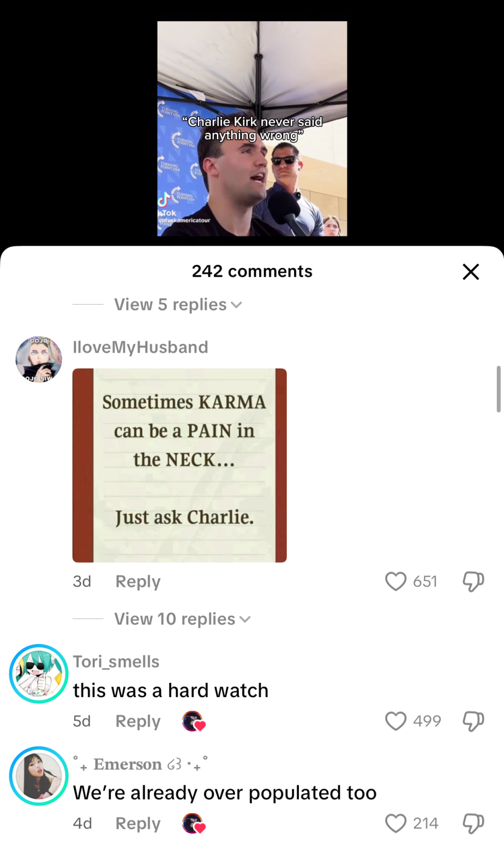Screen dimensions: 504x846
Task: Dislike the Tori_smells comment
Action: tap(473, 721)
